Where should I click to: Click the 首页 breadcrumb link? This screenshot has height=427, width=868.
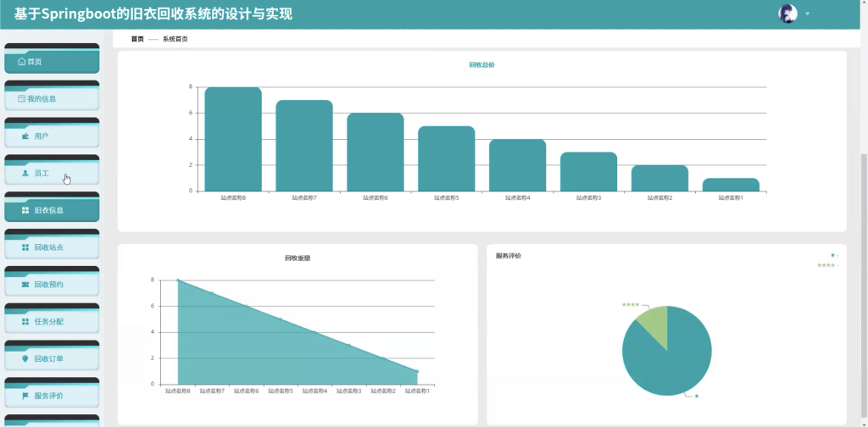[137, 39]
